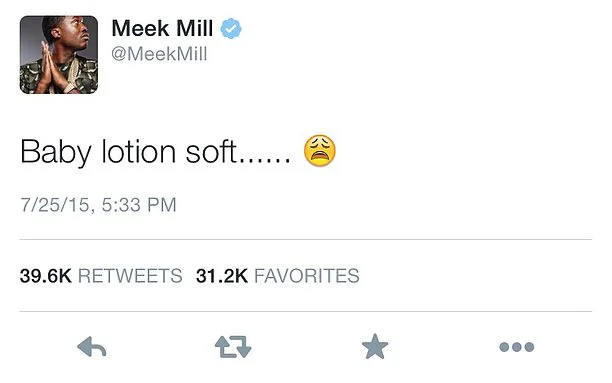This screenshot has height=383, width=612.
Task: Select the word "soft" in the tweet
Action: coord(211,151)
